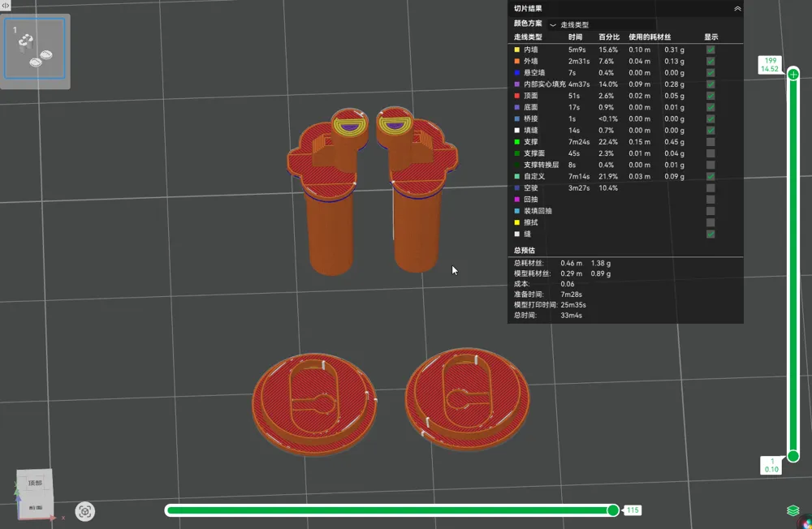
Task: Enable display of 支撑面 lines
Action: tap(710, 153)
